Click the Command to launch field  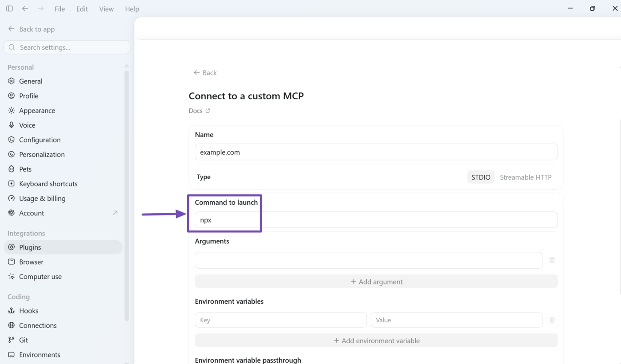point(376,220)
